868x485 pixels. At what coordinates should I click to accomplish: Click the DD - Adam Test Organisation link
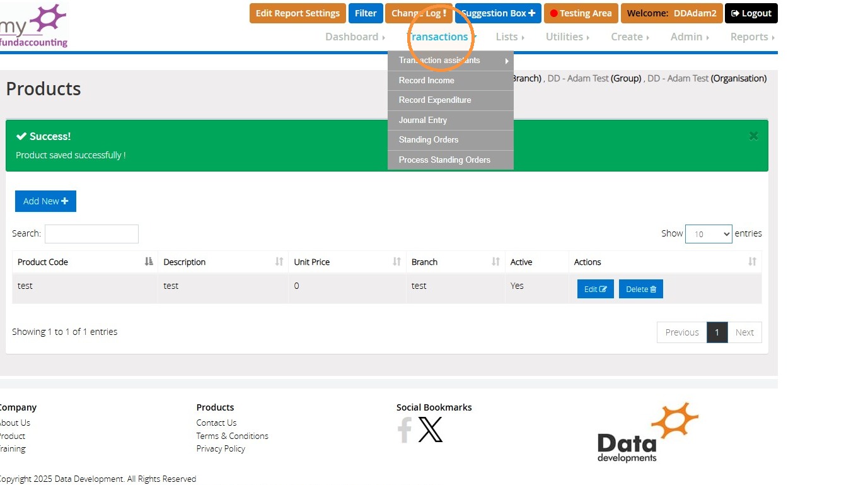[678, 78]
